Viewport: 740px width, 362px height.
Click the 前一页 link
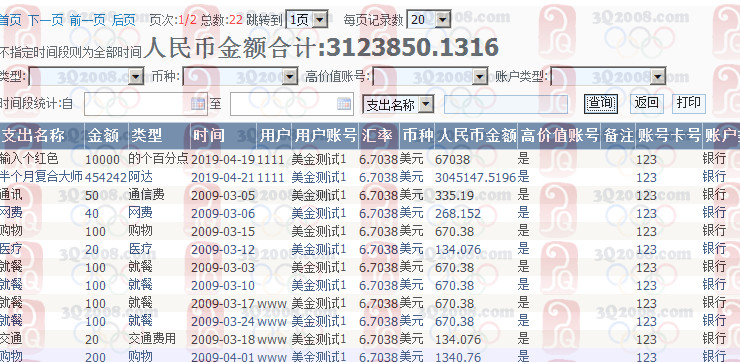coord(88,20)
